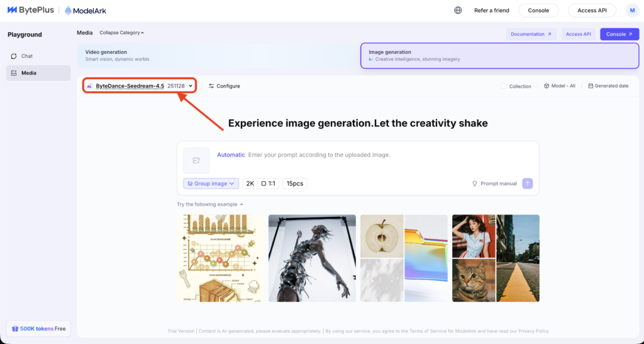Open Chat in the sidebar
Viewport: 644px width, 344px height.
(x=27, y=56)
